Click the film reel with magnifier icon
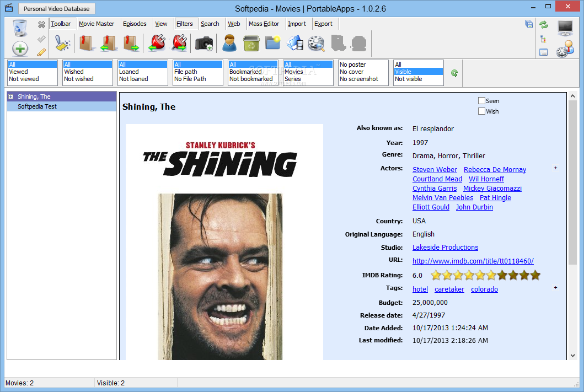This screenshot has height=392, width=584. point(317,44)
